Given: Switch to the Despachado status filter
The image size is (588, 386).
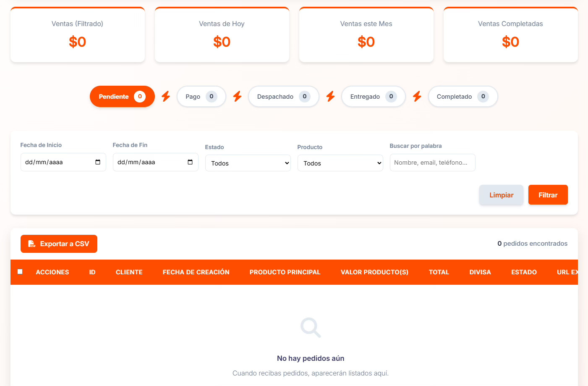Looking at the screenshot, I should coord(283,96).
